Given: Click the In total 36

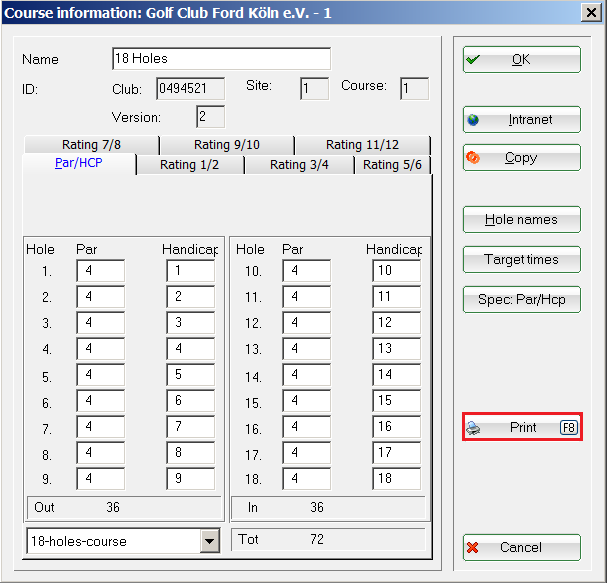Looking at the screenshot, I should [317, 508].
